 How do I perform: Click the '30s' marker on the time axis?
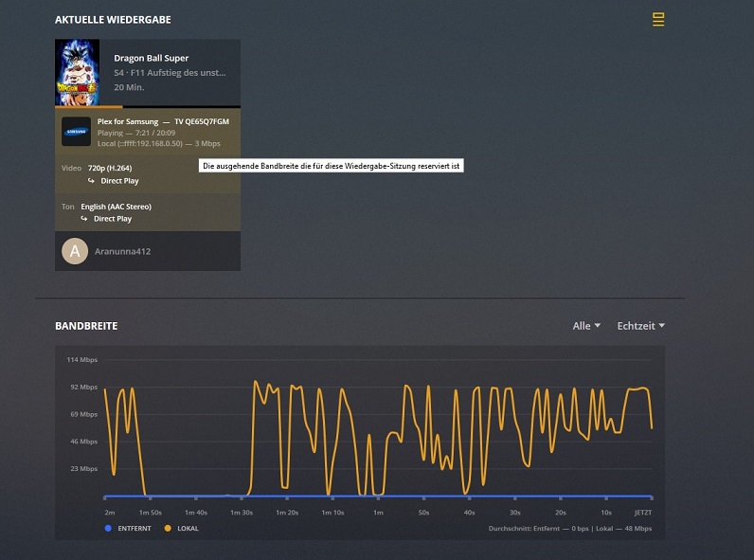pos(515,513)
